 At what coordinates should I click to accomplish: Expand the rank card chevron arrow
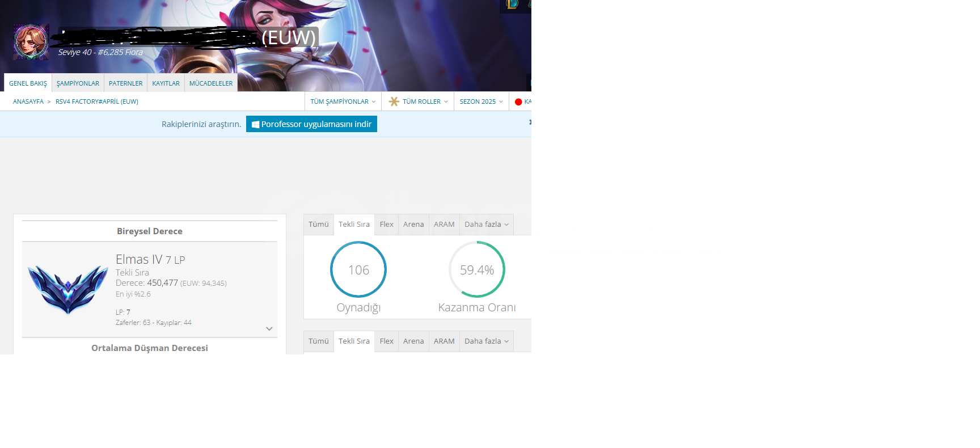tap(269, 329)
